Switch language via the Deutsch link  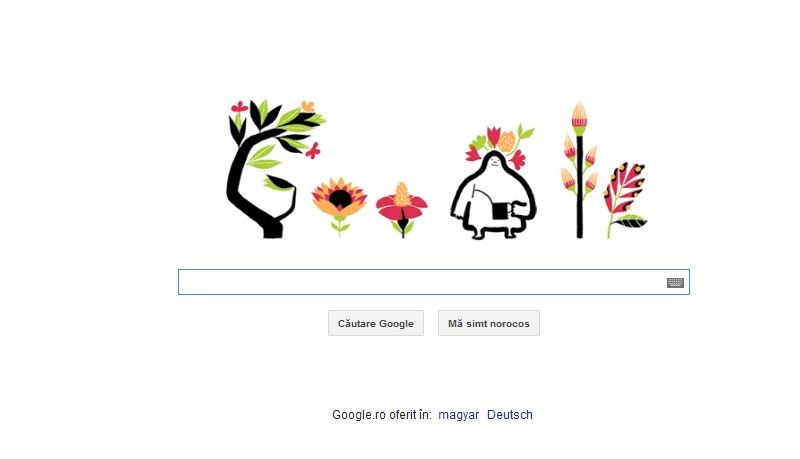click(x=510, y=415)
